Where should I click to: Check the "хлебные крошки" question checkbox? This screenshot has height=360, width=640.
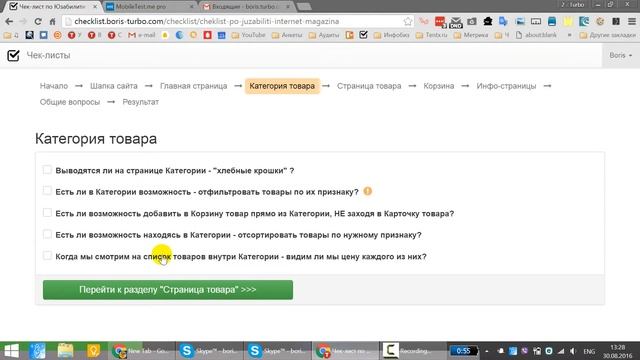coord(47,169)
